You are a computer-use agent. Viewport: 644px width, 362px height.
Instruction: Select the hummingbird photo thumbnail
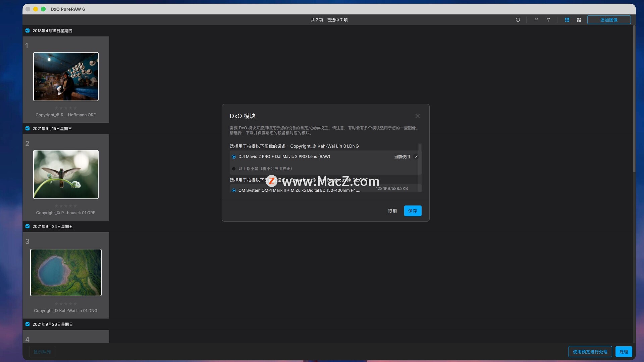[x=66, y=174]
